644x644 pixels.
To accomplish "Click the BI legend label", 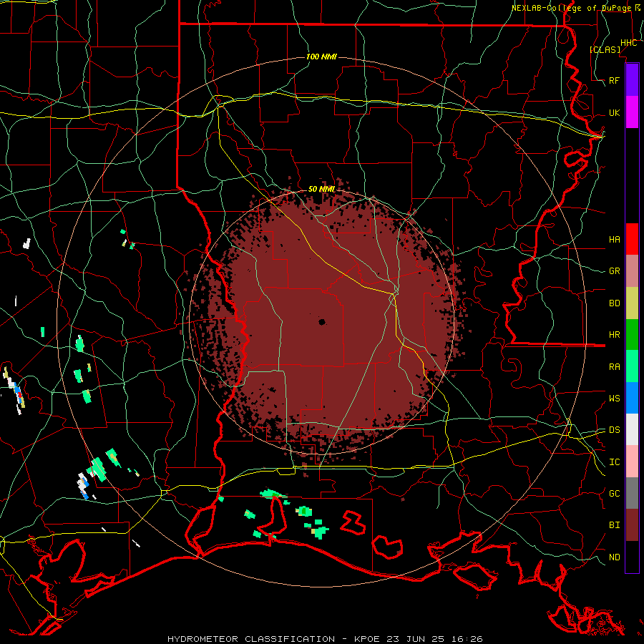I will (614, 525).
